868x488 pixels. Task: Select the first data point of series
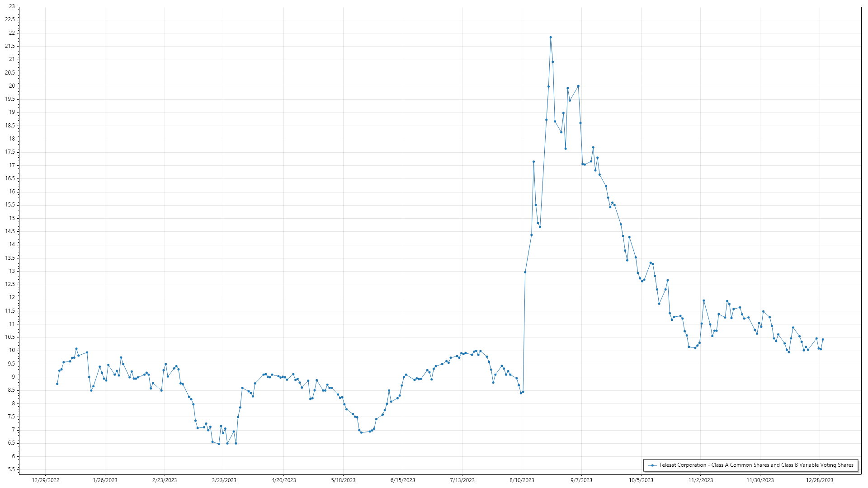click(57, 384)
